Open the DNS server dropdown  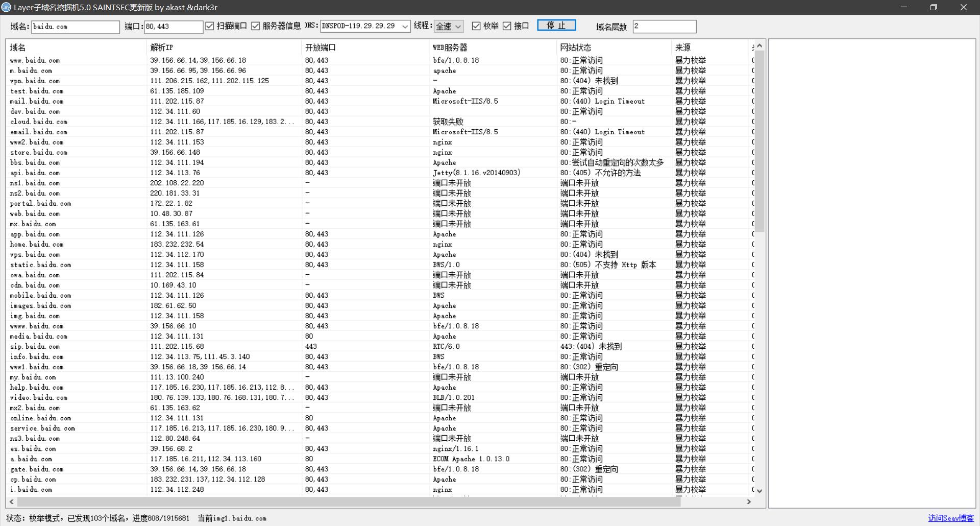365,26
